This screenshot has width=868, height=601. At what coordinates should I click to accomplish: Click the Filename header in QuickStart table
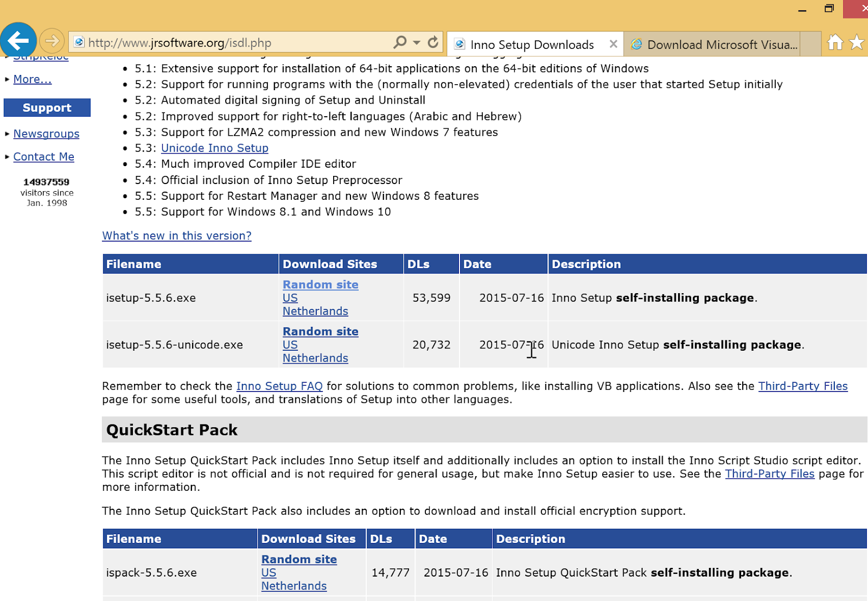180,539
